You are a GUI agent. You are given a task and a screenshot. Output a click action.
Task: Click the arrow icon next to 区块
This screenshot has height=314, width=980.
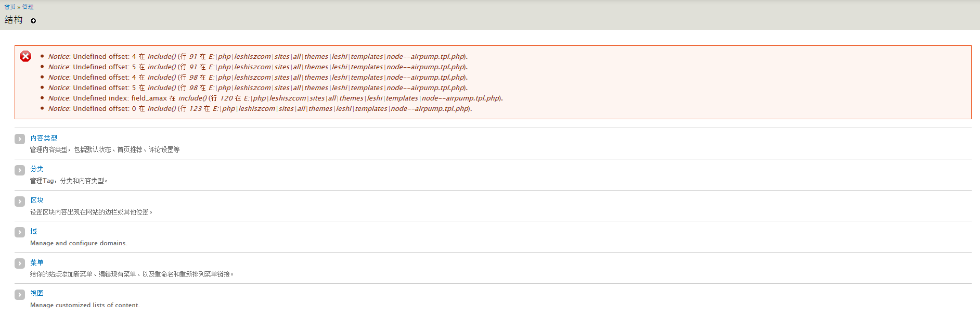(x=20, y=202)
